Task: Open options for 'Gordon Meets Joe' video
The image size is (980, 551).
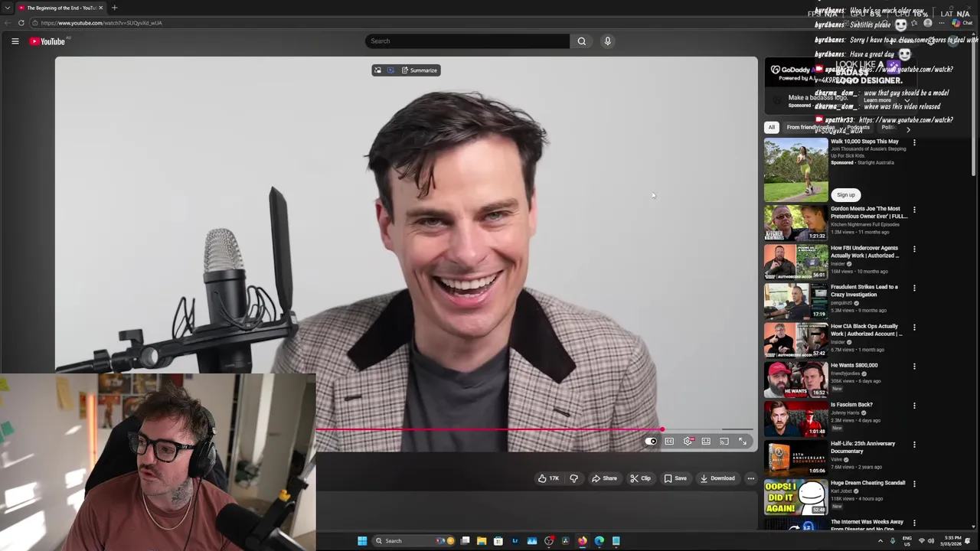Action: (x=914, y=210)
